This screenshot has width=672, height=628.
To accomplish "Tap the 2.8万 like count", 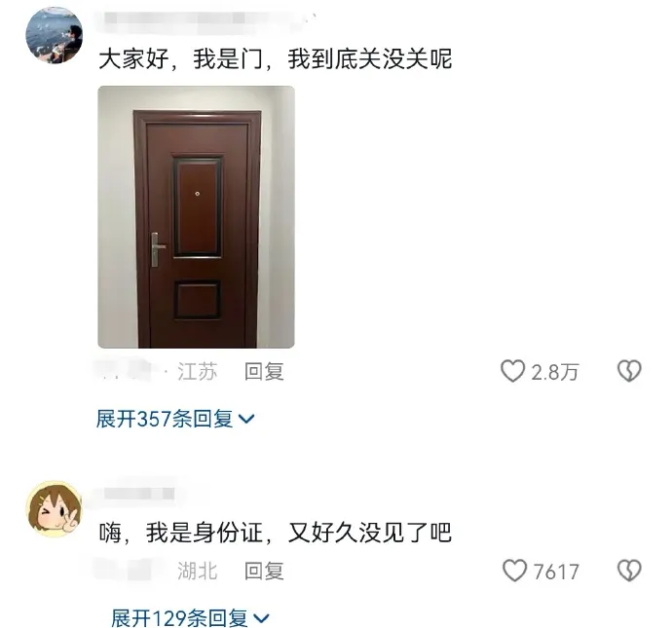I will pos(555,372).
